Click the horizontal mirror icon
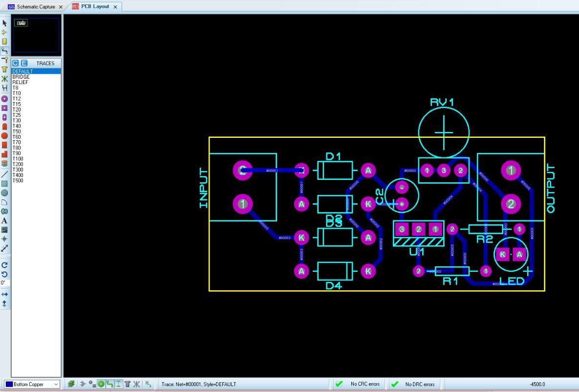This screenshot has height=392, width=579. pos(4,294)
